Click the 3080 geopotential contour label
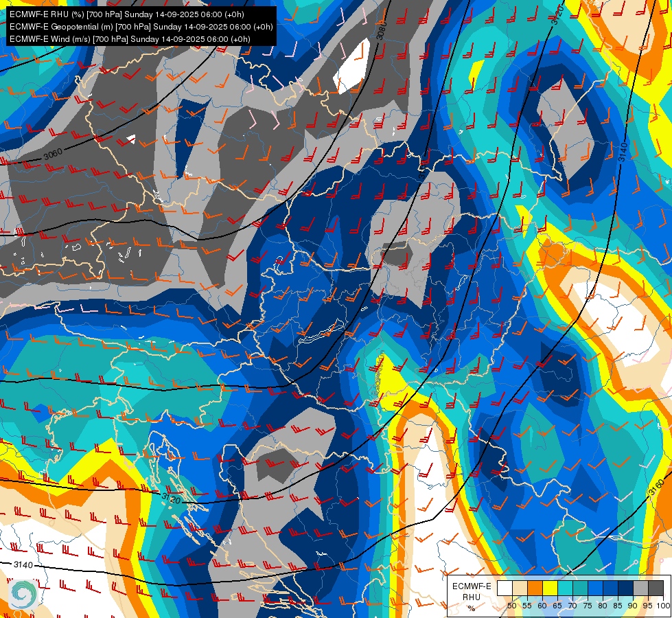 [x=382, y=30]
